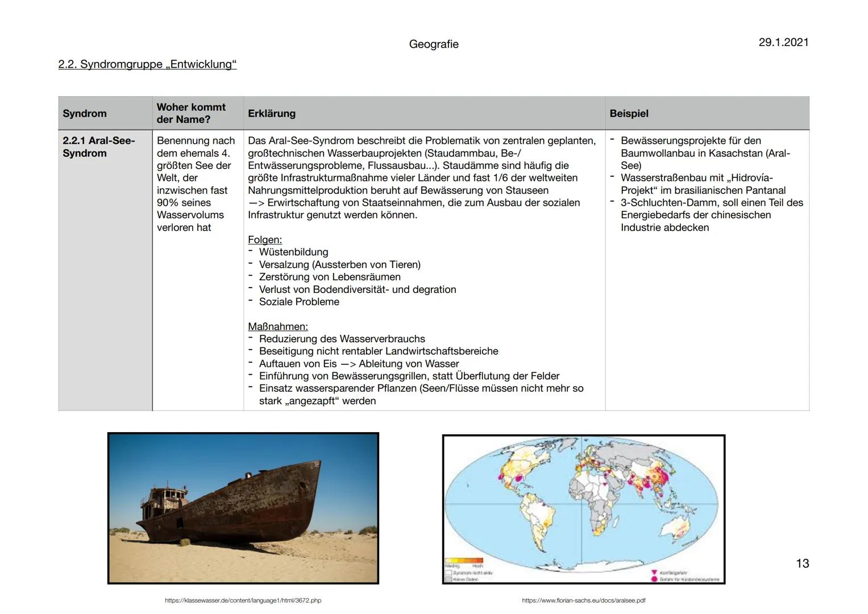Click 'Wasserstraßenbau mit Hidrovía-' example text
The width and height of the screenshot is (868, 614).
[x=697, y=178]
